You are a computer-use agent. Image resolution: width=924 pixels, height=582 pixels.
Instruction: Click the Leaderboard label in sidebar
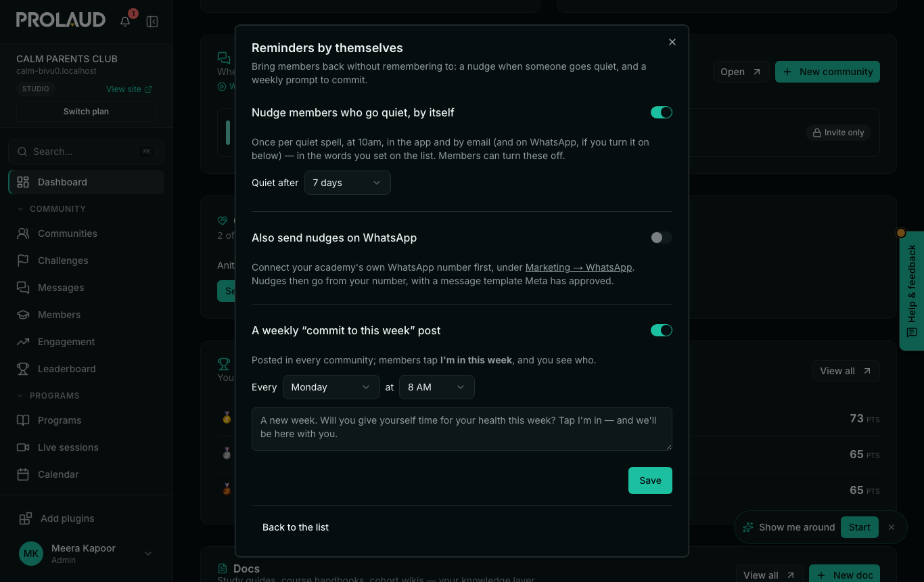click(67, 369)
